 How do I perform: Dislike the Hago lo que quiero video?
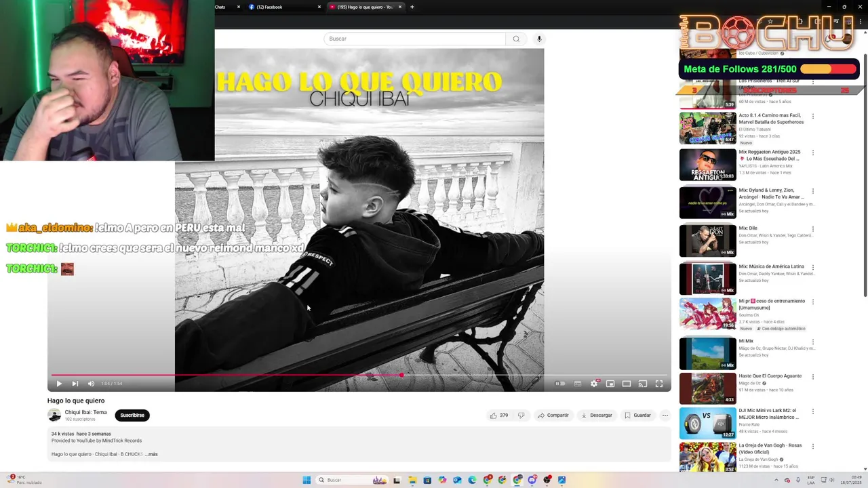tap(521, 415)
